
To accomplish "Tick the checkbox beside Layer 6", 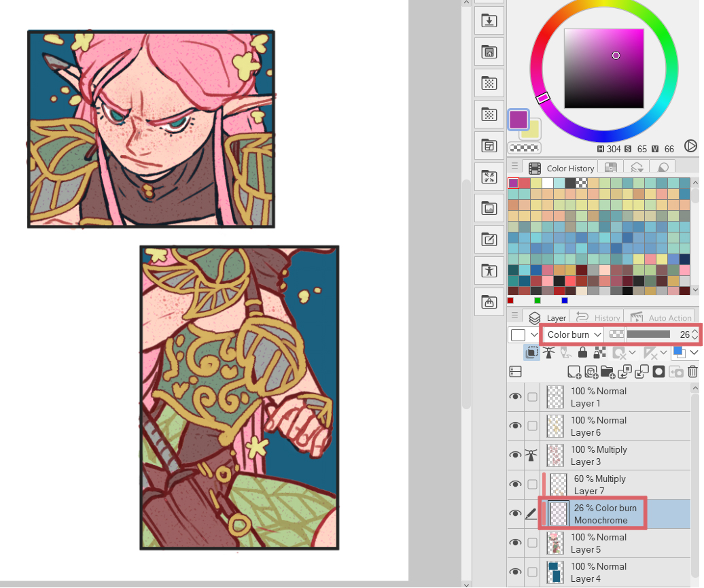I will (x=532, y=426).
